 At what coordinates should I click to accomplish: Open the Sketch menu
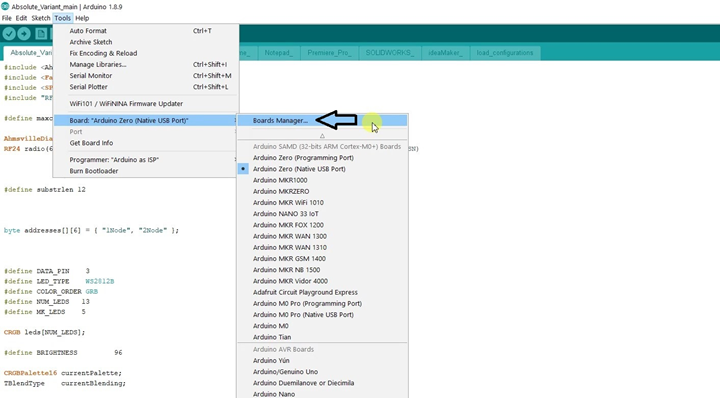[x=41, y=18]
